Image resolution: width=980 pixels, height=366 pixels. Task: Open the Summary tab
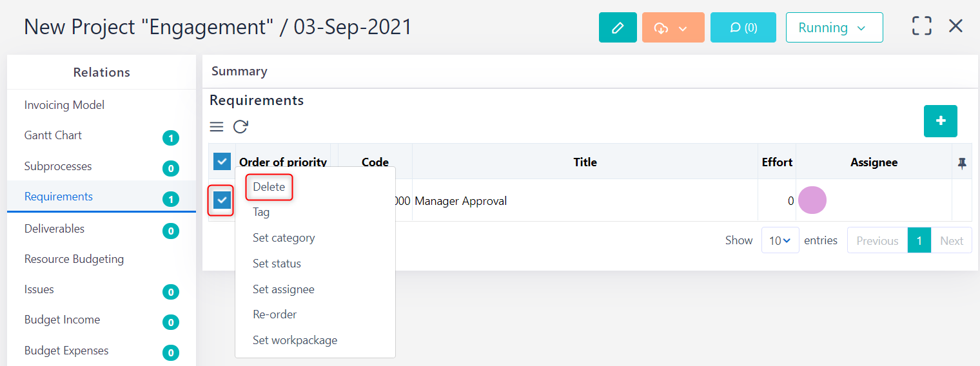click(239, 72)
